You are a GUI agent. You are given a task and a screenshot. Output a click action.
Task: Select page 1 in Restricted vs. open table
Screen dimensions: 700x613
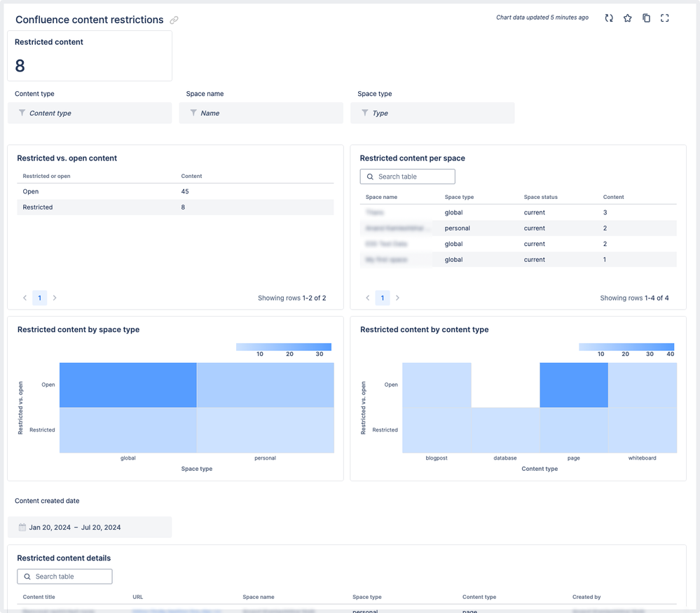coord(40,298)
